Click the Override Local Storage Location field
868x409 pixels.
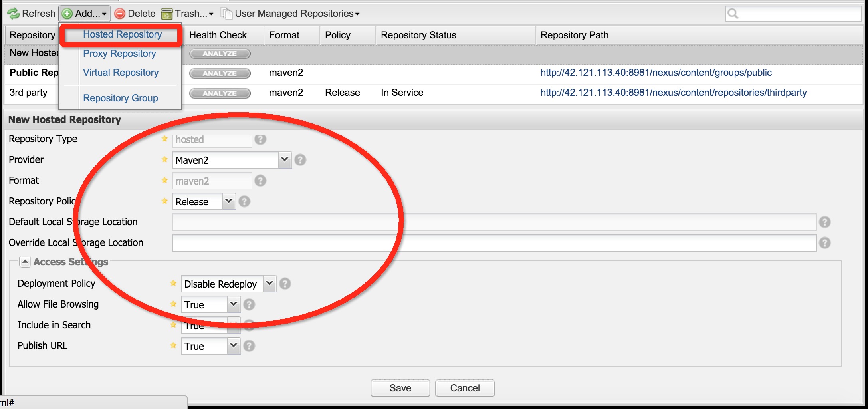point(494,243)
